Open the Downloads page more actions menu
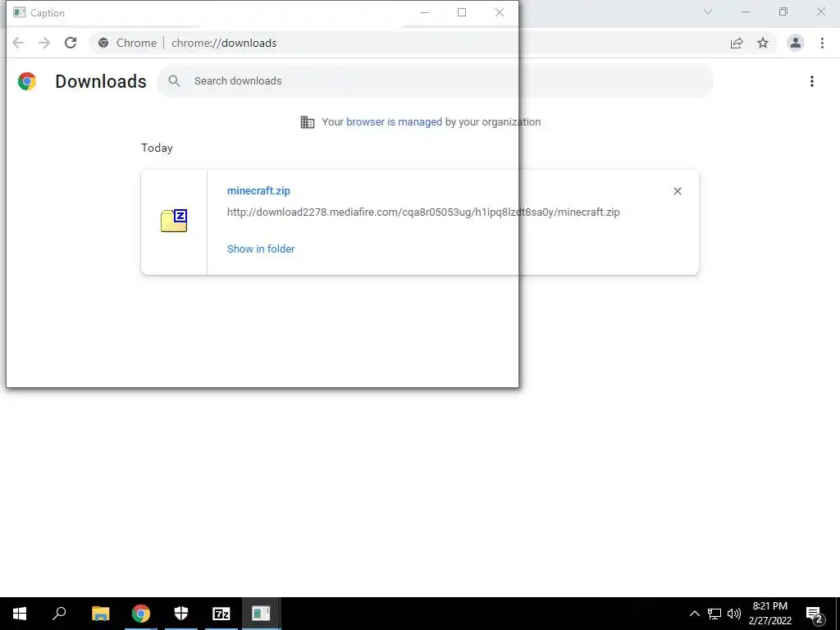840x630 pixels. [812, 81]
